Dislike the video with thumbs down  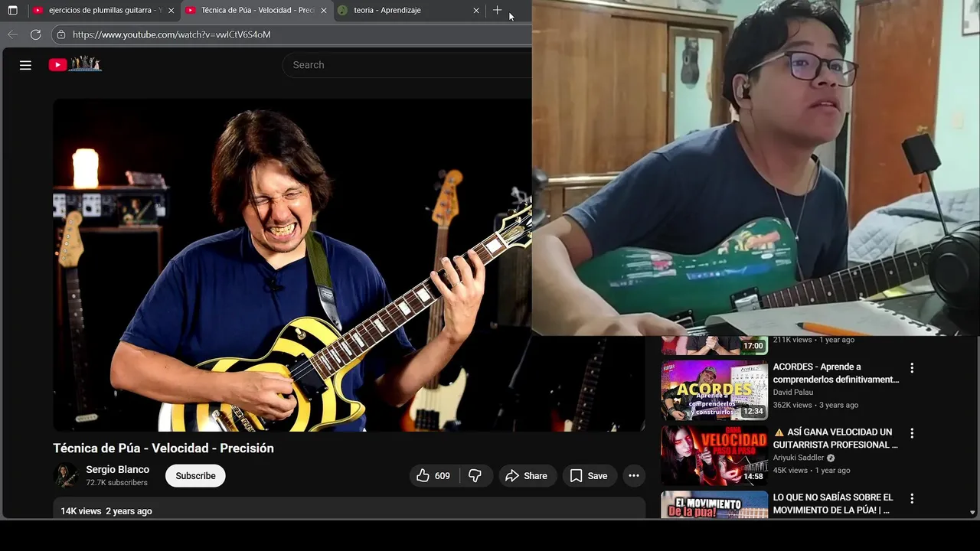tap(475, 476)
